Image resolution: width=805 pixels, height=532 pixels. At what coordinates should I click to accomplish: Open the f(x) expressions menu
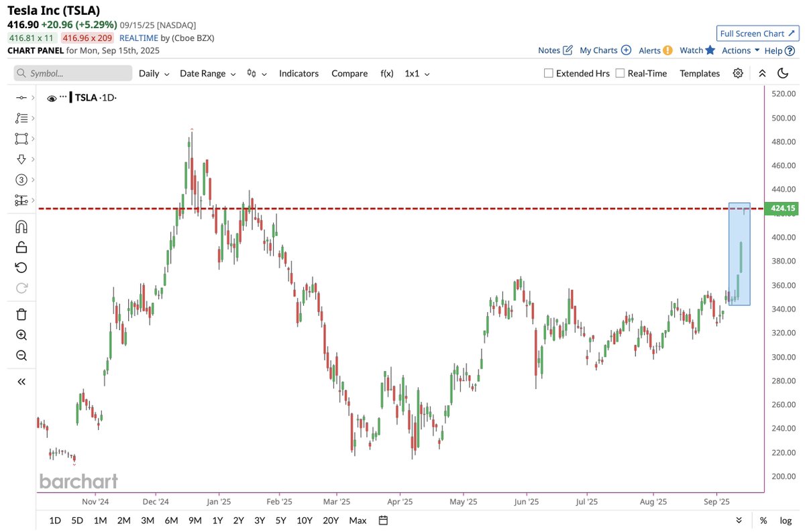(x=387, y=73)
